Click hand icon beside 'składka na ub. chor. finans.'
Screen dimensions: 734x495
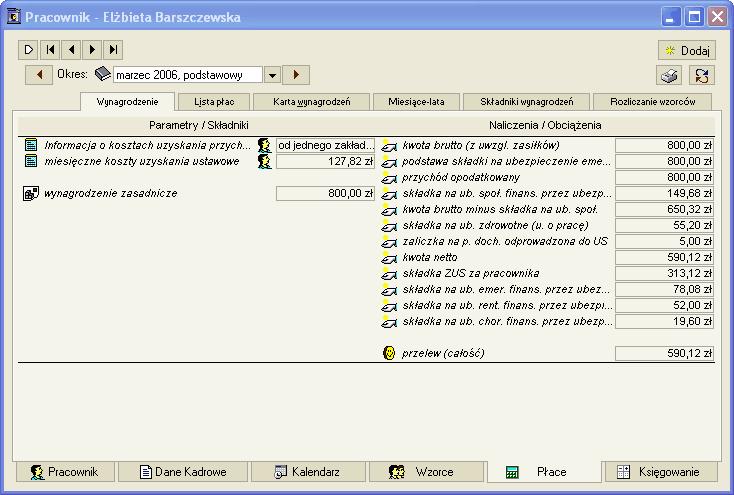pyautogui.click(x=389, y=322)
